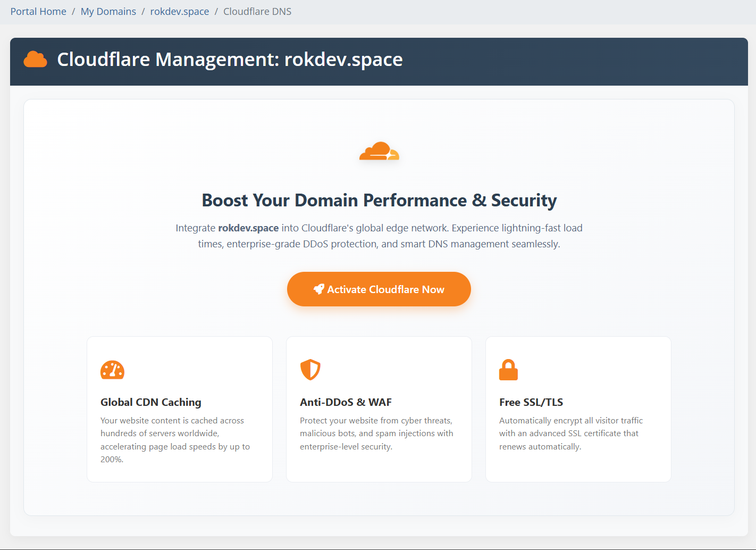Select the Cloudflare DNS breadcrumb entry
The image size is (756, 550).
[x=257, y=11]
